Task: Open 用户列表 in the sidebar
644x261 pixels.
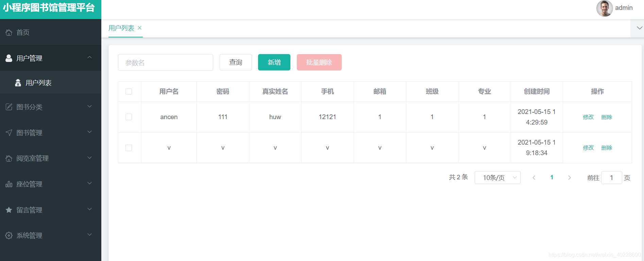Action: point(51,83)
